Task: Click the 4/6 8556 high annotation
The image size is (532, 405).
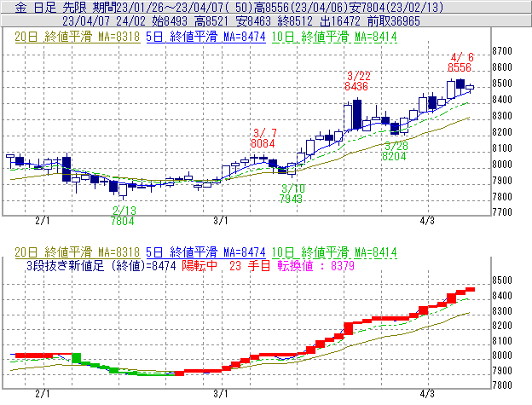Action: coord(460,62)
